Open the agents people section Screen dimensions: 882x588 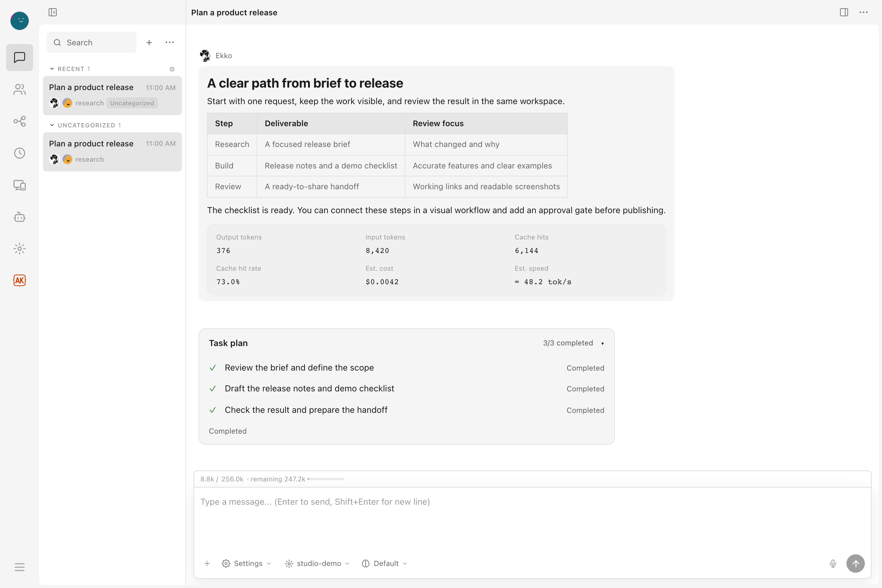(20, 89)
